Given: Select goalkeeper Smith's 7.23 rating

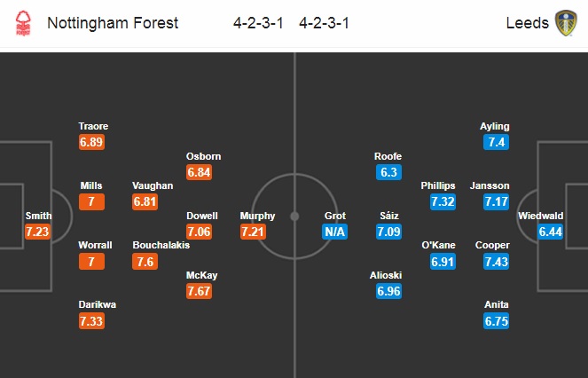Looking at the screenshot, I should tap(37, 232).
